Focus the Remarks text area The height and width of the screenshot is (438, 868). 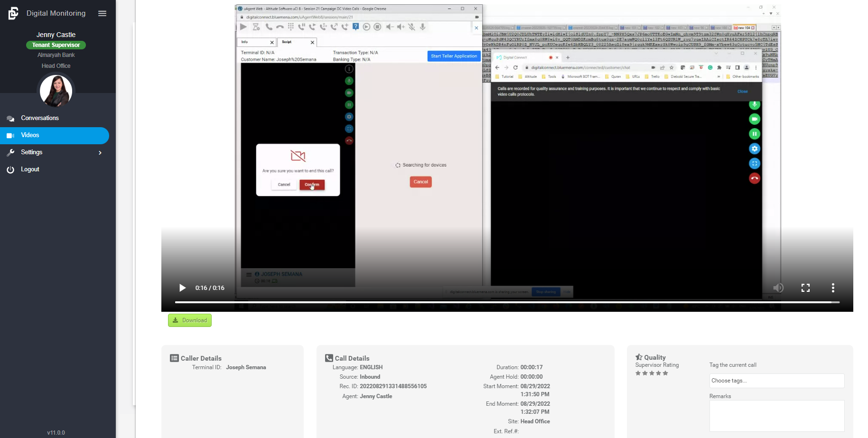tap(776, 416)
